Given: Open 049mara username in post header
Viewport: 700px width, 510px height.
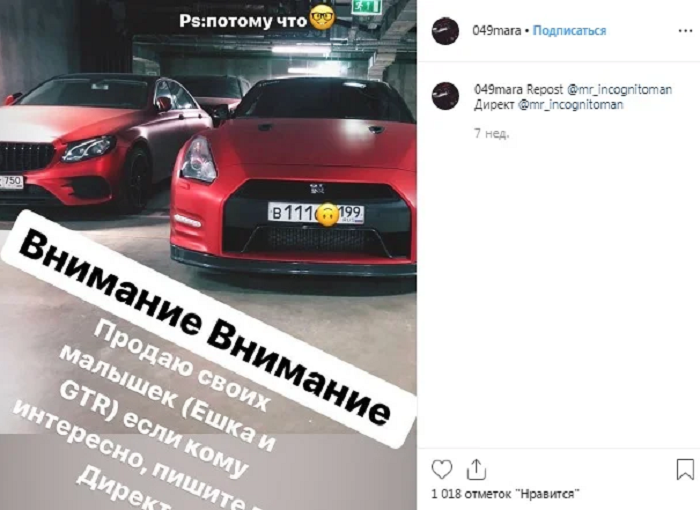Looking at the screenshot, I should [496, 31].
